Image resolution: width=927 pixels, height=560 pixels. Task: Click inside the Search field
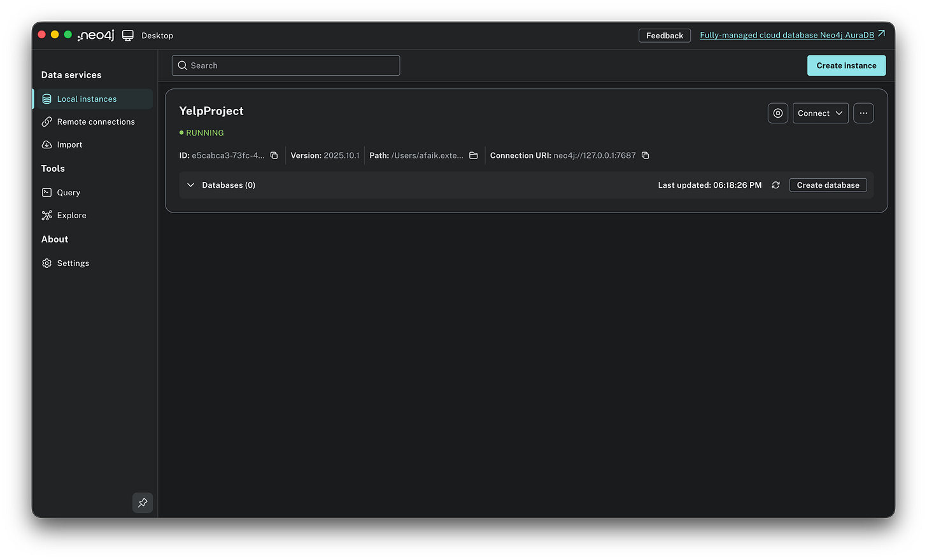285,65
